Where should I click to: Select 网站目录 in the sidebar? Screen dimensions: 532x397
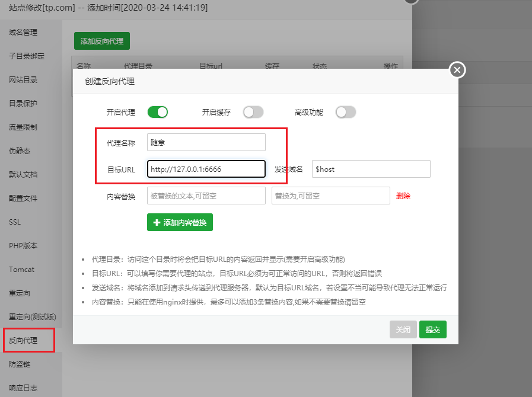coord(23,80)
